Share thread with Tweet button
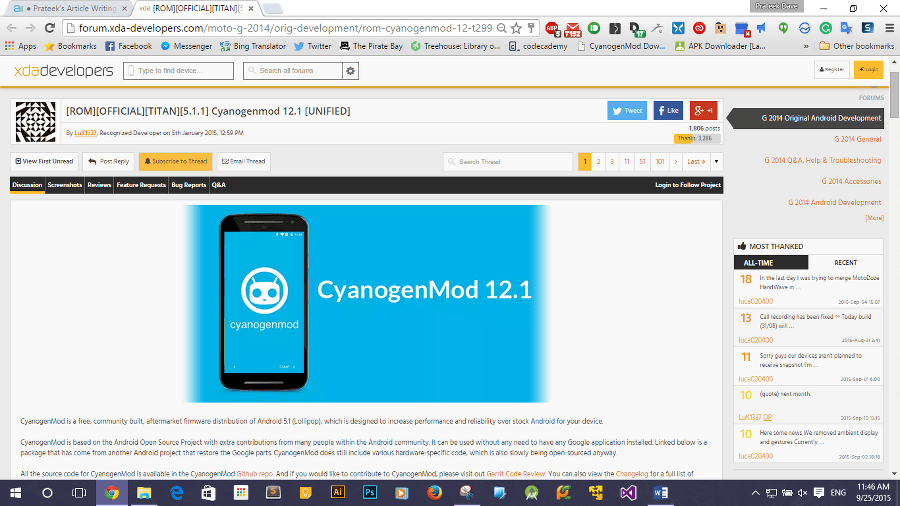This screenshot has width=900, height=506. click(627, 111)
